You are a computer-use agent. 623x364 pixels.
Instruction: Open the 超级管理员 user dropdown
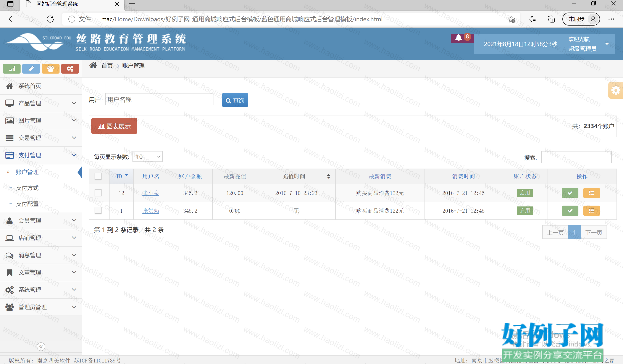point(589,44)
